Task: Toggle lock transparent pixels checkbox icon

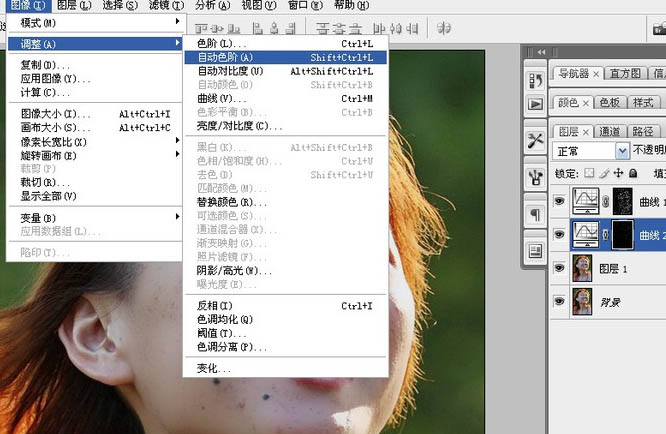Action: (591, 174)
